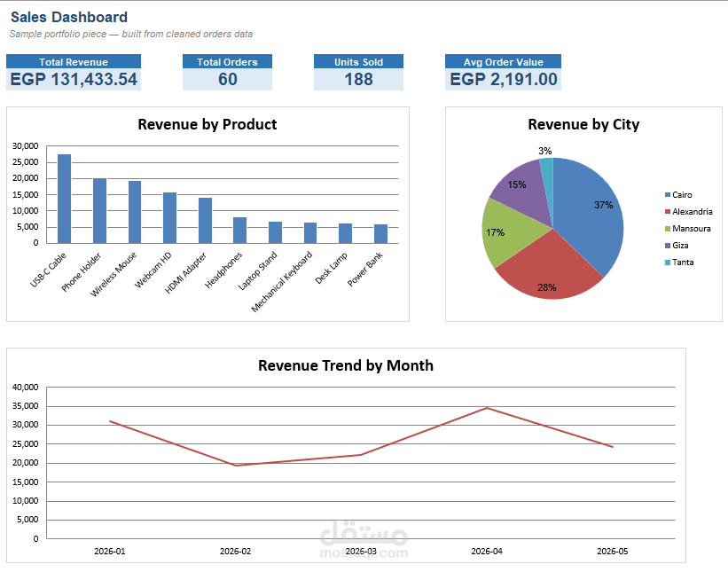The width and height of the screenshot is (728, 572).
Task: Click the Mansoura legend label
Action: [x=692, y=229]
